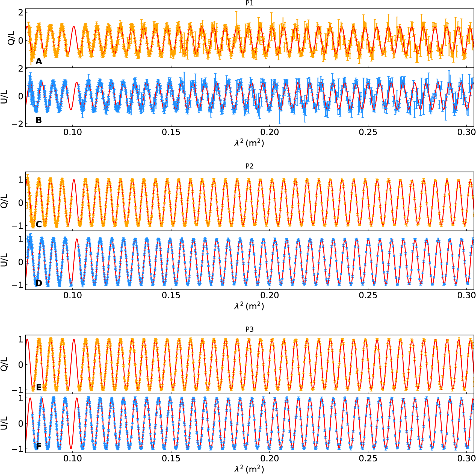Click the −2 y-tick label in panel B
Image resolution: width=476 pixels, height=474 pixels.
click(x=17, y=124)
